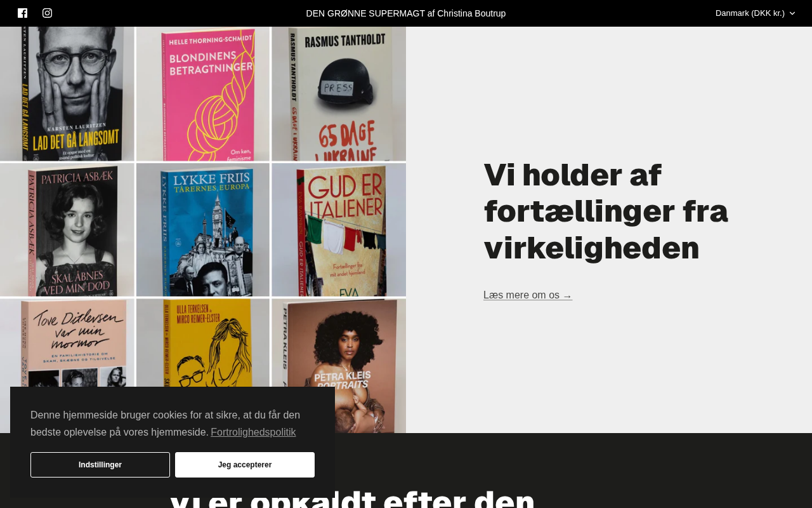Select the Lad det gå langsomt book cover

(67, 94)
